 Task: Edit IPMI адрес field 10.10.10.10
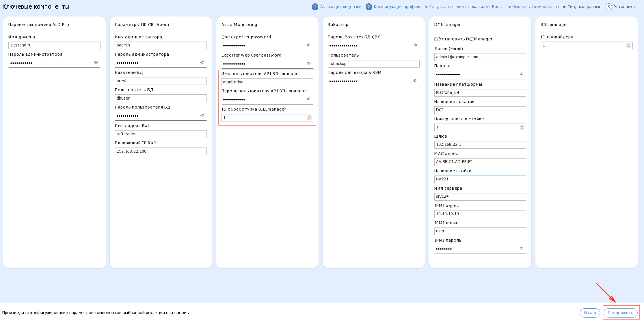(x=480, y=214)
